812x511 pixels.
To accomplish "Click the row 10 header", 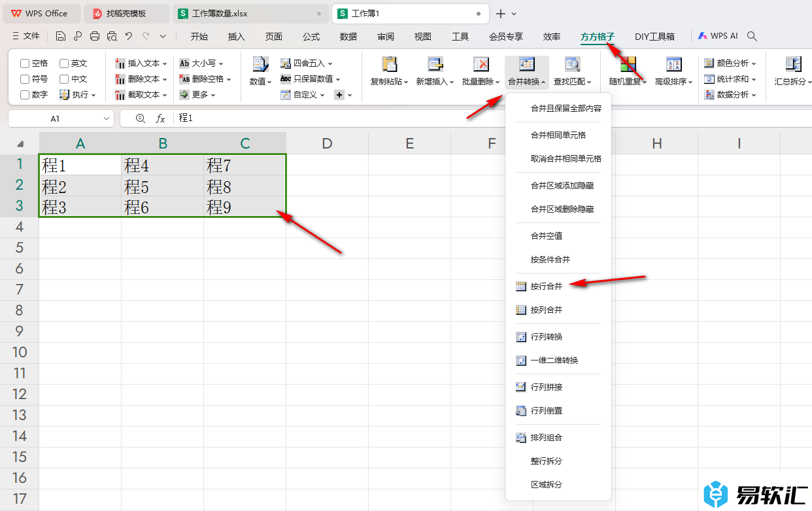I will (x=20, y=352).
